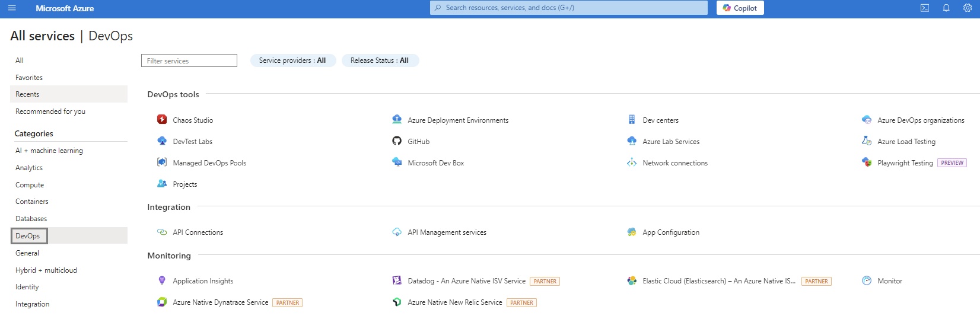This screenshot has height=316, width=980.
Task: Click the GitHub icon
Action: (397, 141)
